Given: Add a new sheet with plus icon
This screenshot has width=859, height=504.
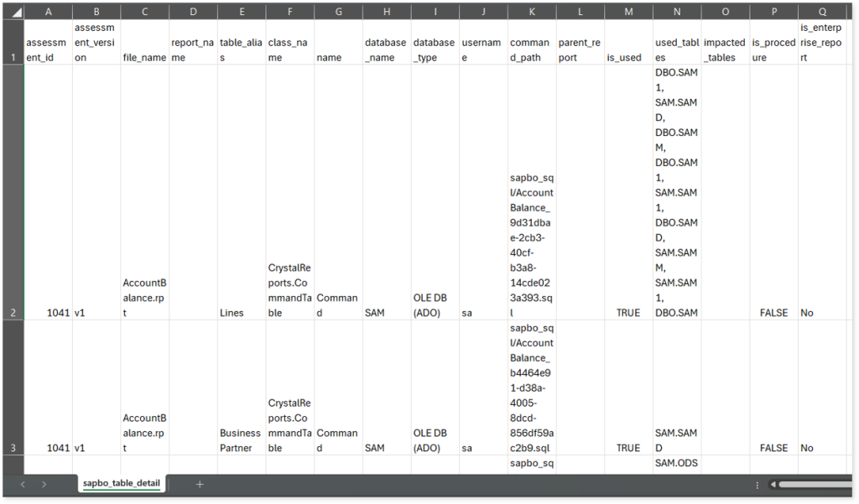Looking at the screenshot, I should pyautogui.click(x=200, y=484).
